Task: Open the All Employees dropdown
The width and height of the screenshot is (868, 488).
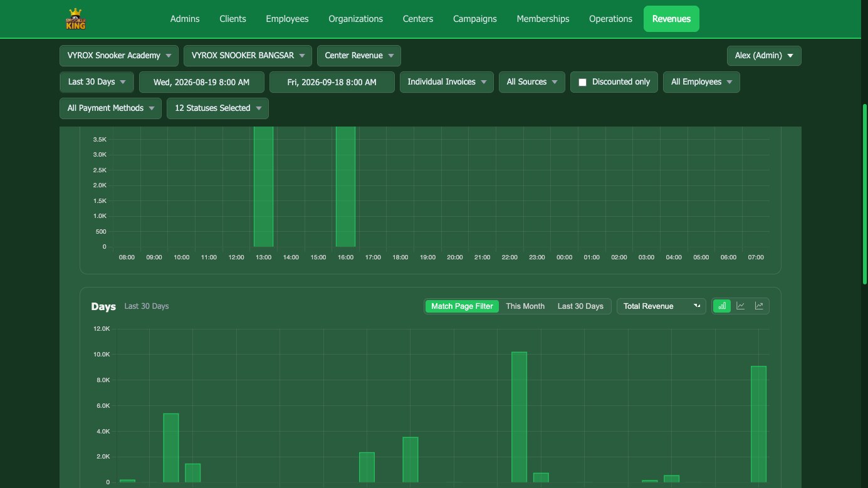Action: (x=701, y=82)
